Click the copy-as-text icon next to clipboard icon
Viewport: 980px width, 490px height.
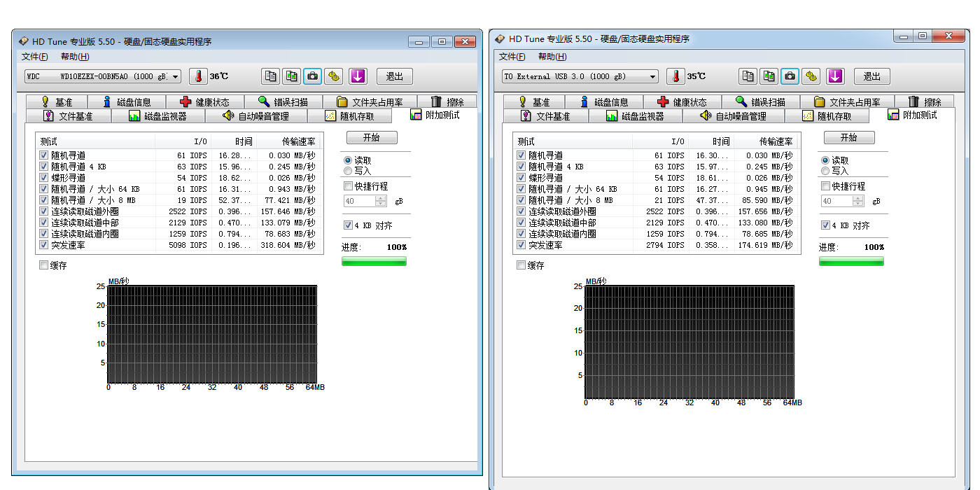[x=293, y=77]
